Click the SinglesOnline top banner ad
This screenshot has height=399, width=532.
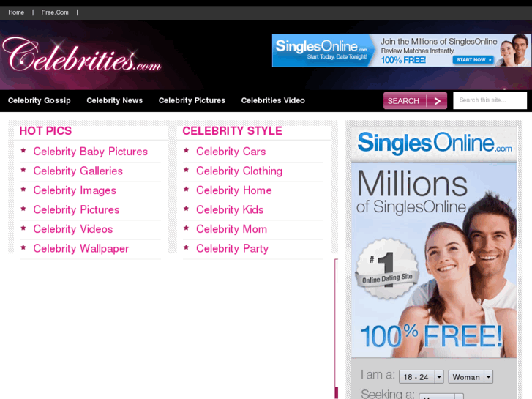click(x=401, y=51)
